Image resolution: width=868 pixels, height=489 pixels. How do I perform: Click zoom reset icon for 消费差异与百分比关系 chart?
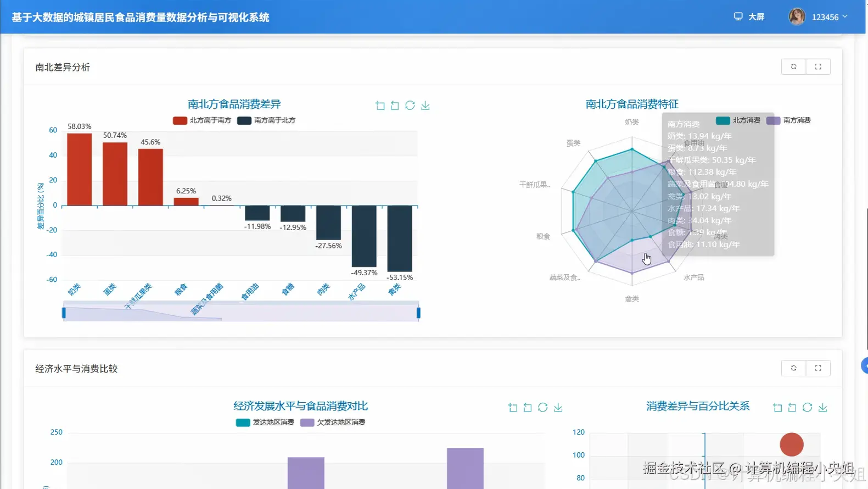coord(792,407)
